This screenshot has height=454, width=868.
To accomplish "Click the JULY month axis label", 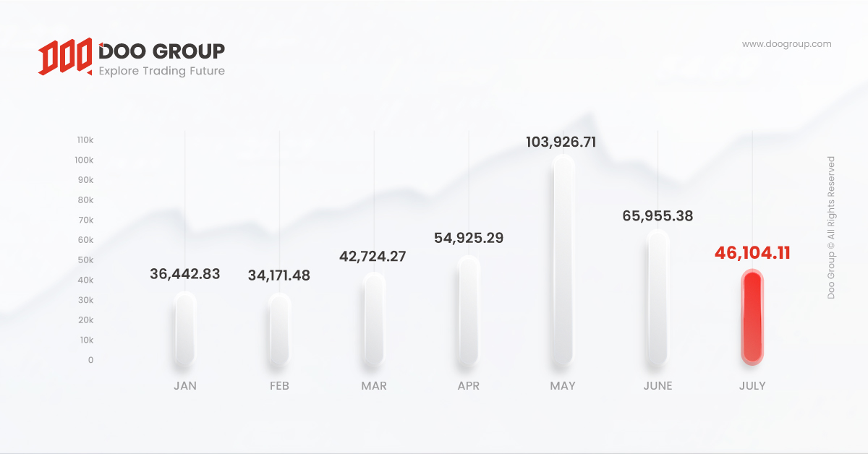I will [752, 386].
